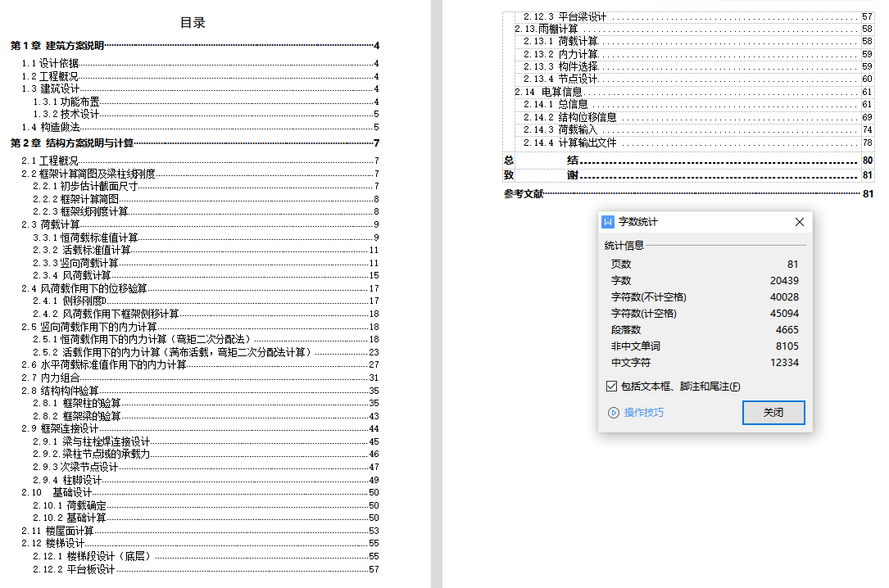Open TOC entry 2.9 框架连接设计
889x588 pixels.
click(200, 429)
